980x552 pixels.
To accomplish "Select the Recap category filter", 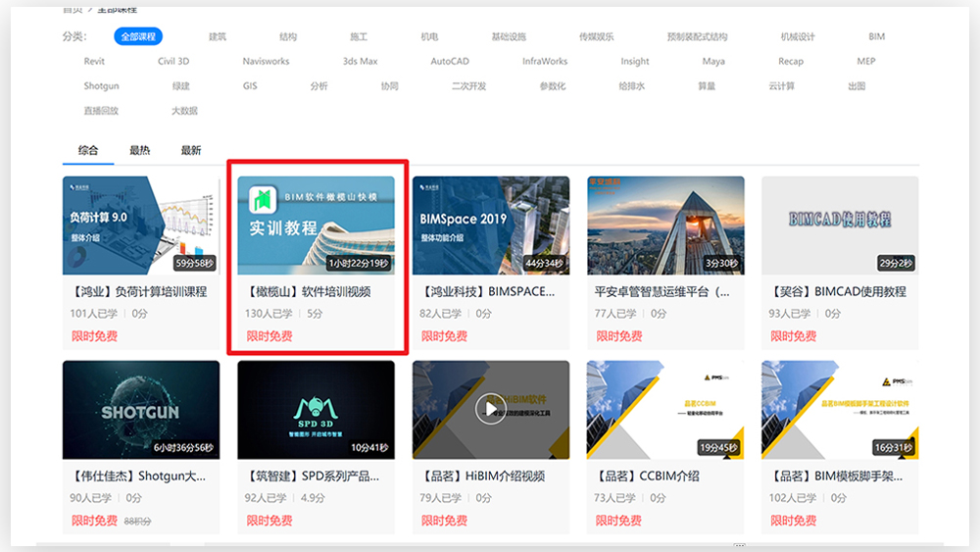I will coord(791,61).
